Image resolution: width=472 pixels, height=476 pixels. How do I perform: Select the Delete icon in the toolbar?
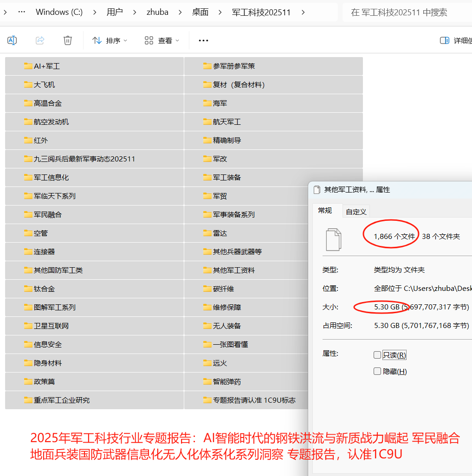tap(67, 40)
